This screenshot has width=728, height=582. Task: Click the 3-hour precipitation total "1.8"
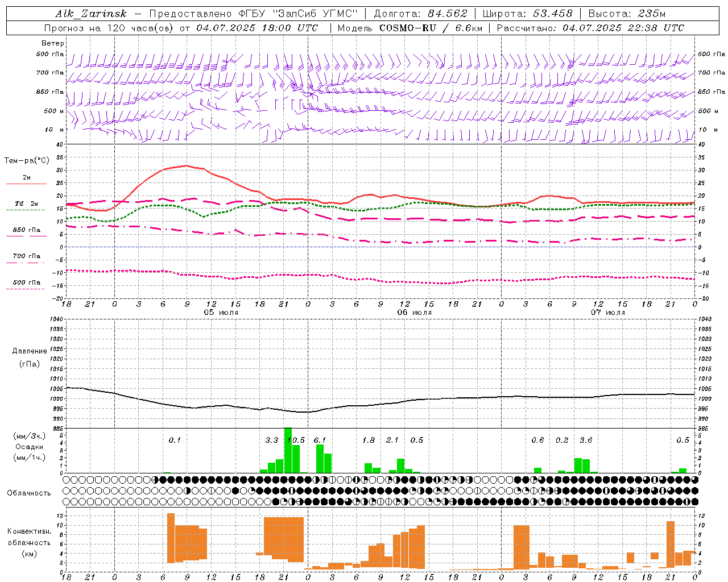click(x=369, y=440)
